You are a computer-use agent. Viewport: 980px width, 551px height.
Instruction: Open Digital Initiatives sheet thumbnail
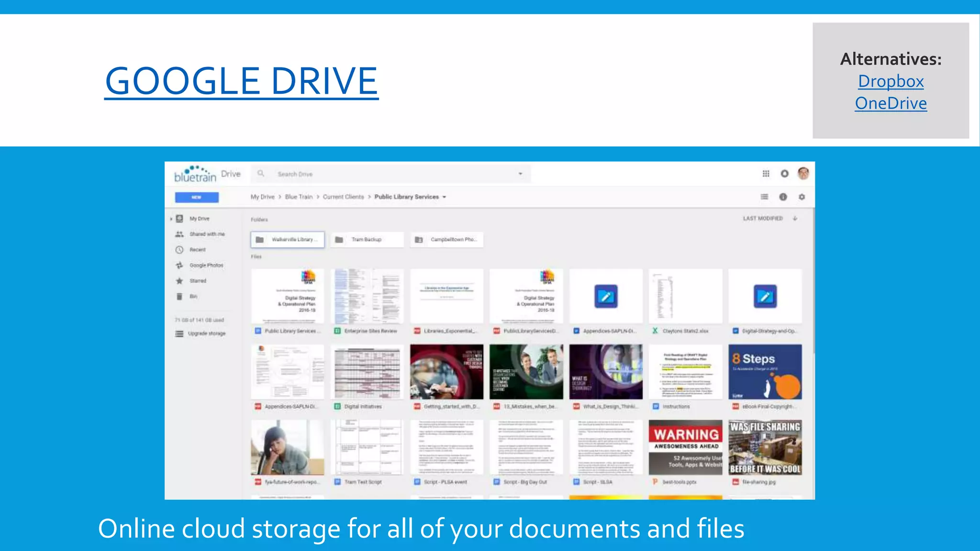[367, 372]
